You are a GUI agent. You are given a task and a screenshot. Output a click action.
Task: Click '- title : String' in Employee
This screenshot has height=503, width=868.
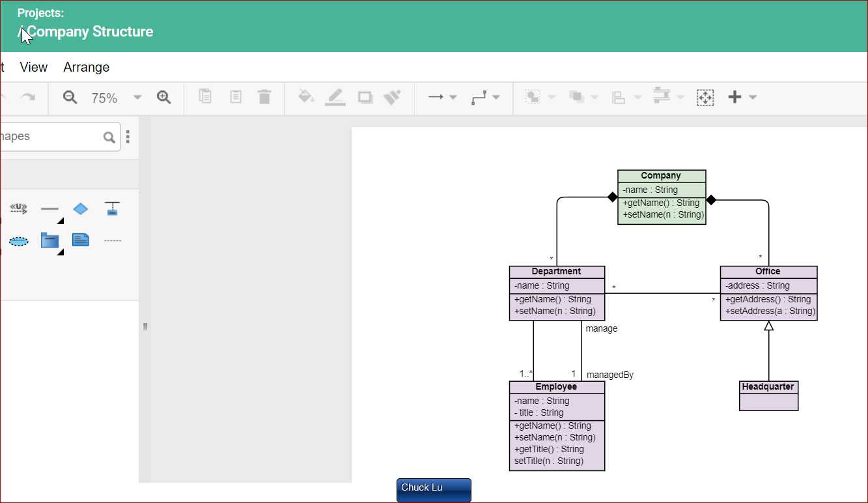point(539,412)
